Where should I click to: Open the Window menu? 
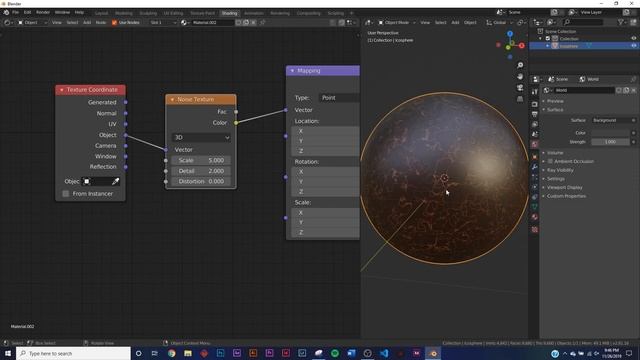[62, 13]
